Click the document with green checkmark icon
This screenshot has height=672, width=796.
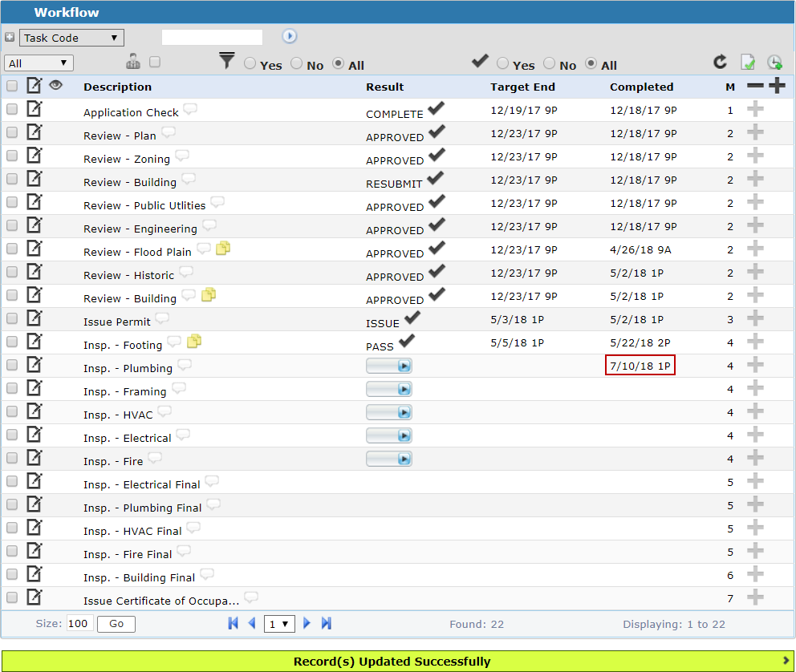748,63
